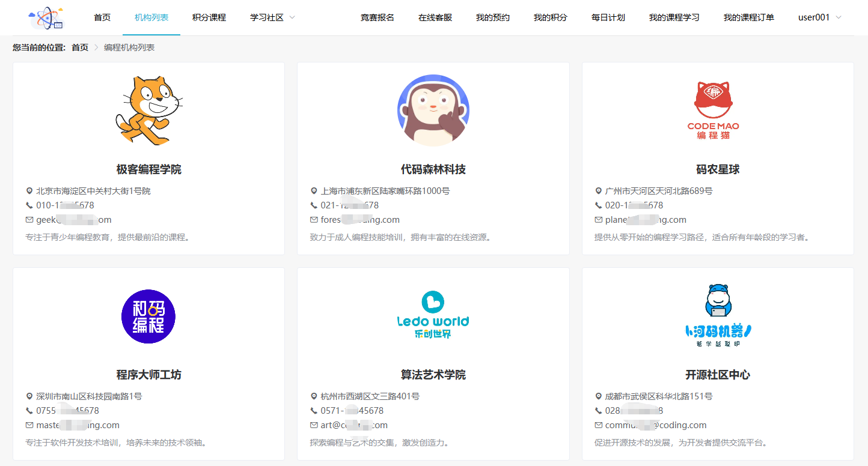
Task: Click phone icon for 算法艺术学院
Action: (x=314, y=411)
